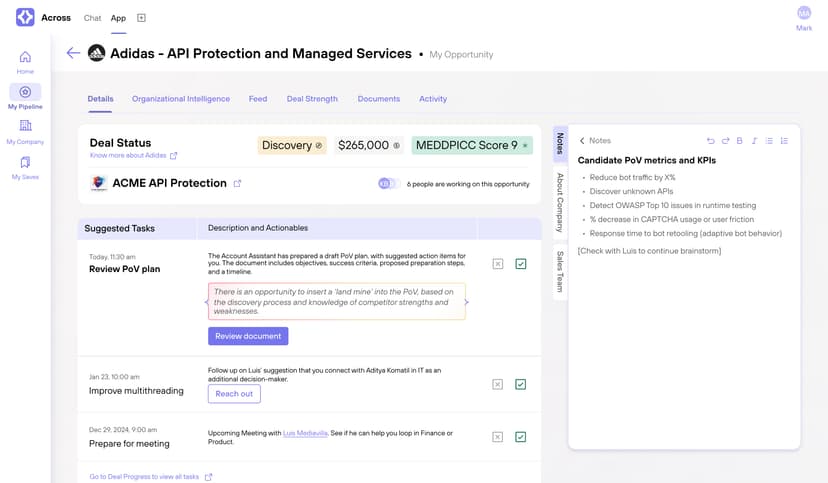The height and width of the screenshot is (483, 828).
Task: Toggle the team members switch
Action: [386, 183]
